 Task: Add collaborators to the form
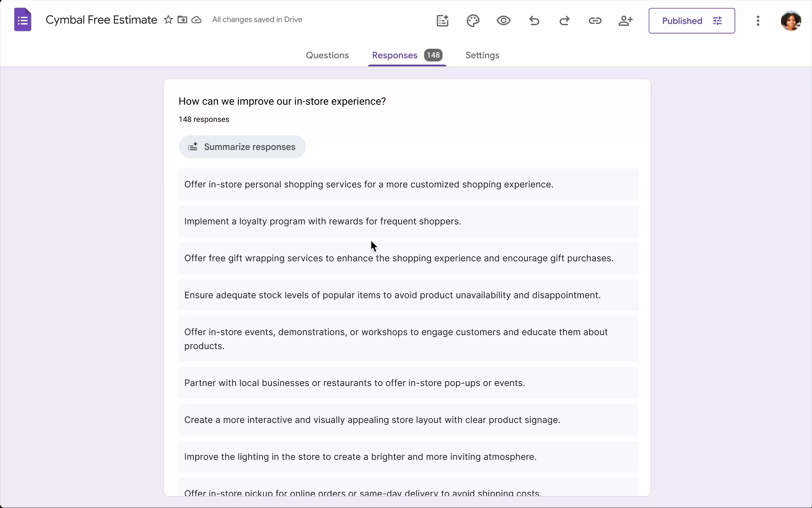tap(625, 21)
